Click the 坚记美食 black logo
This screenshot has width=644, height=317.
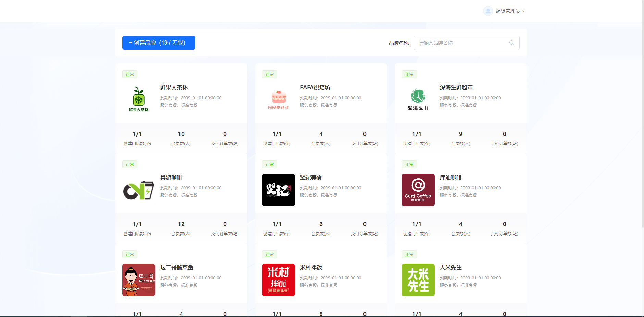point(278,190)
